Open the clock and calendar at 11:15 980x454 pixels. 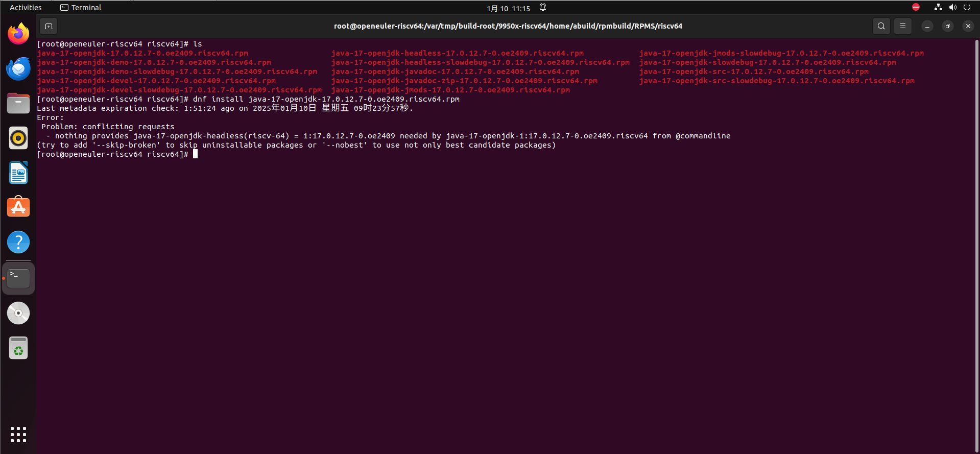coord(508,8)
